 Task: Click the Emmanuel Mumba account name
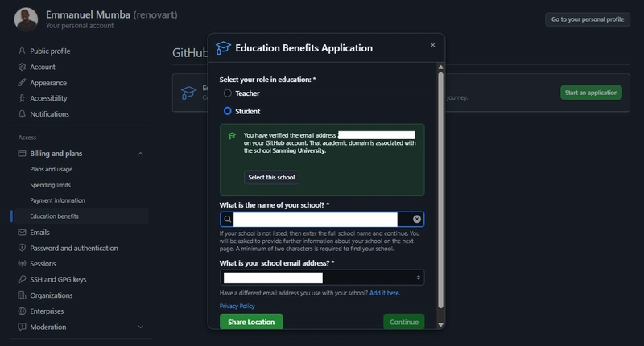(x=88, y=14)
